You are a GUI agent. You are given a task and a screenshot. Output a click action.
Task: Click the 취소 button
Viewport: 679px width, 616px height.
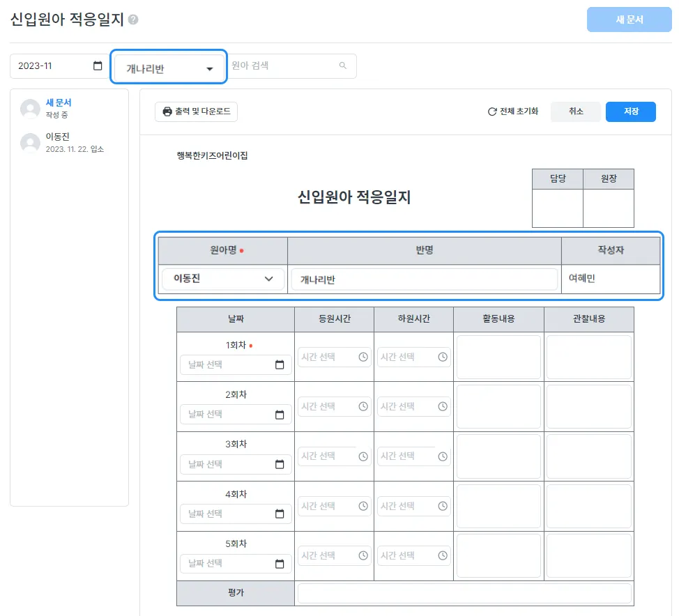[x=576, y=111]
